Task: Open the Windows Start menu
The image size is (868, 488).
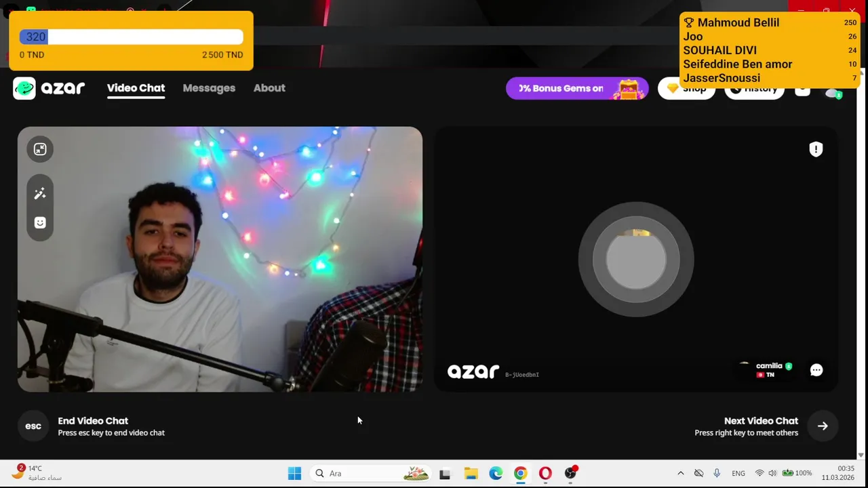Action: click(x=294, y=473)
